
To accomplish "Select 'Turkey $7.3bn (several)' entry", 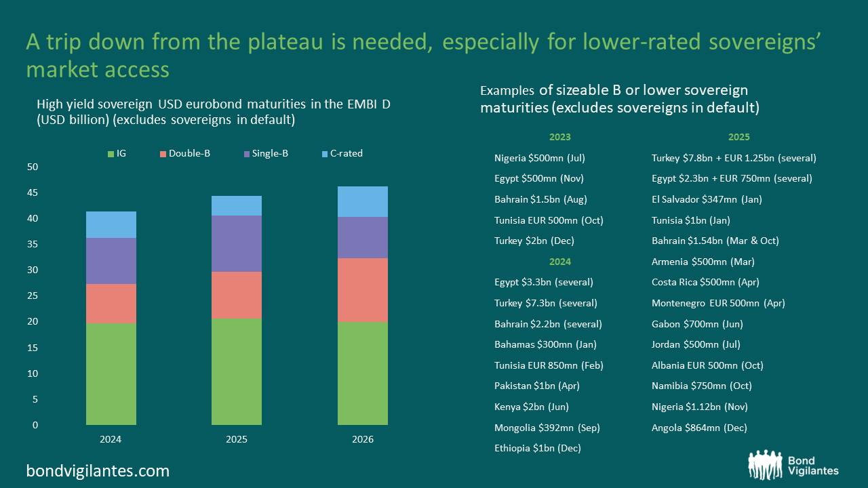I will [x=546, y=303].
